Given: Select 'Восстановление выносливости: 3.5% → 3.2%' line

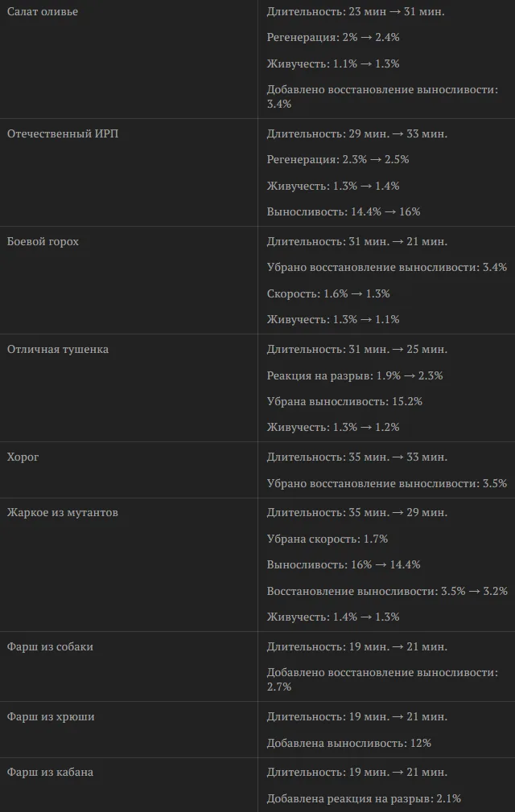Looking at the screenshot, I should coord(387,591).
